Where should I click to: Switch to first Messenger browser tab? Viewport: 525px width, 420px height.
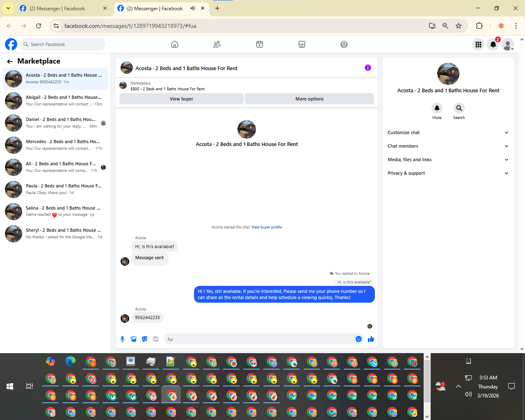point(64,9)
